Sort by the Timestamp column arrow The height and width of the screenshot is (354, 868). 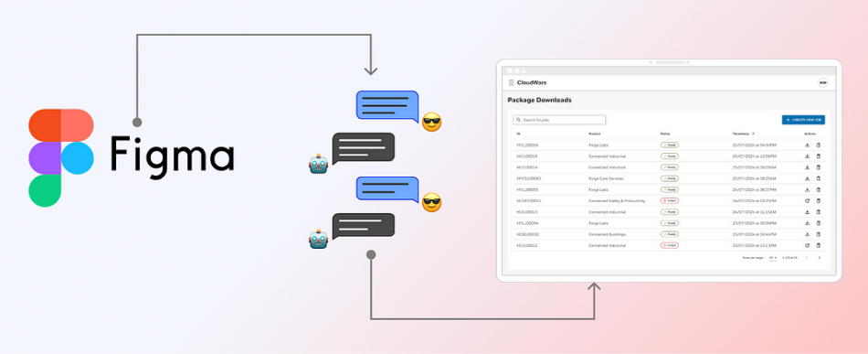pyautogui.click(x=753, y=134)
